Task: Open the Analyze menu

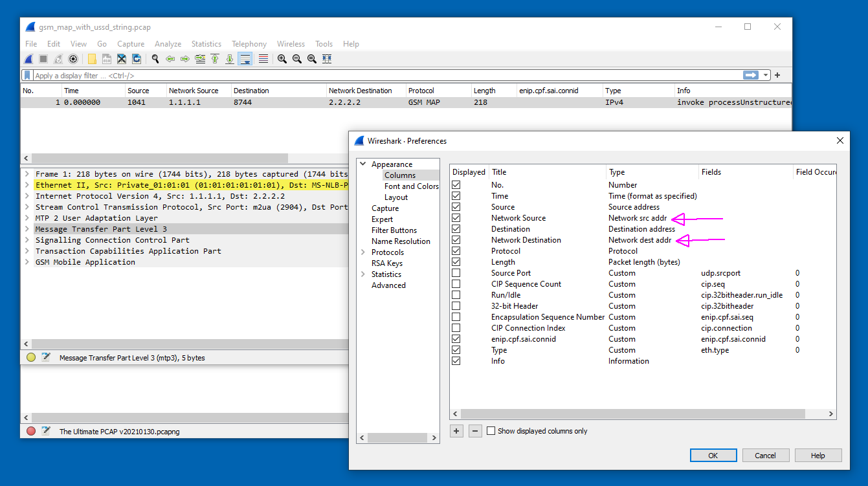Action: 168,44
